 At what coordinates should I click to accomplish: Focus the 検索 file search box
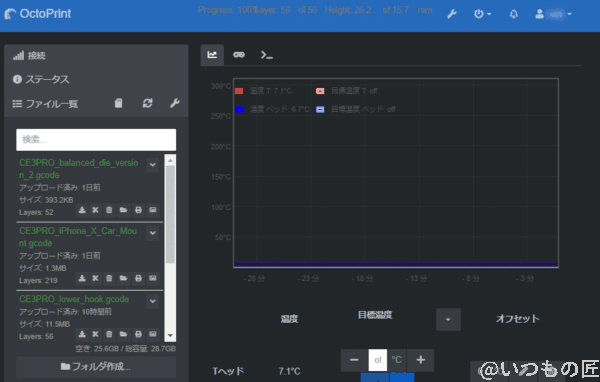(96, 140)
